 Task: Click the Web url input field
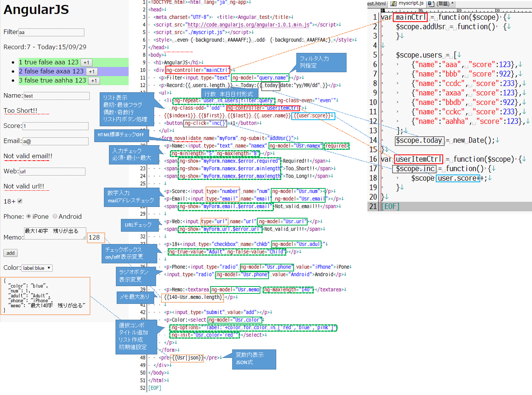[x=52, y=171]
